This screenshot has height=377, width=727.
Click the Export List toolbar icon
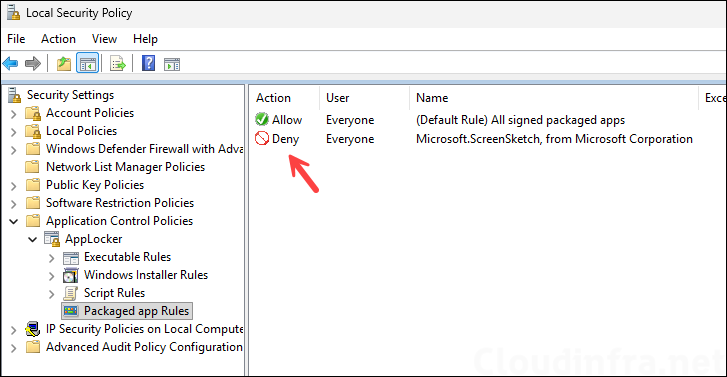[x=117, y=64]
